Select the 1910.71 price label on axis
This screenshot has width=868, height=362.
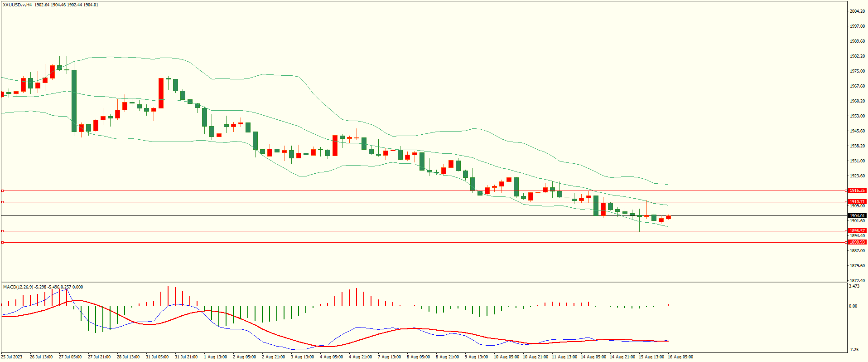857,202
